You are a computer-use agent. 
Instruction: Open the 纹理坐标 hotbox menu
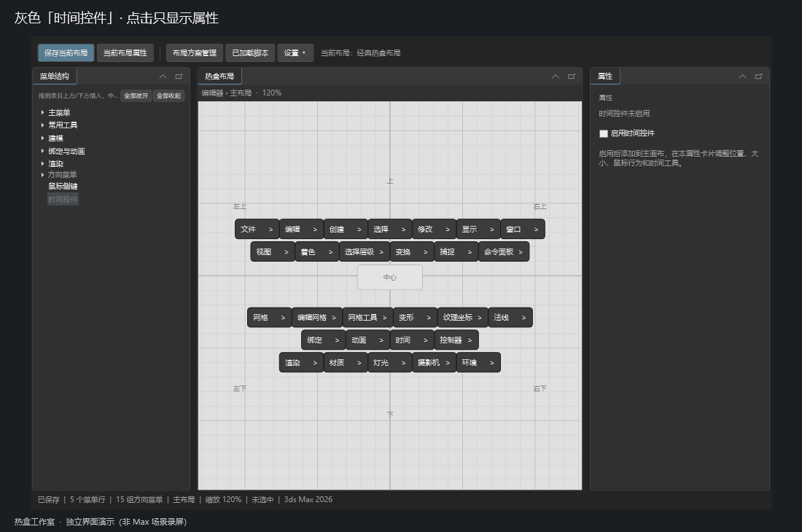463,317
